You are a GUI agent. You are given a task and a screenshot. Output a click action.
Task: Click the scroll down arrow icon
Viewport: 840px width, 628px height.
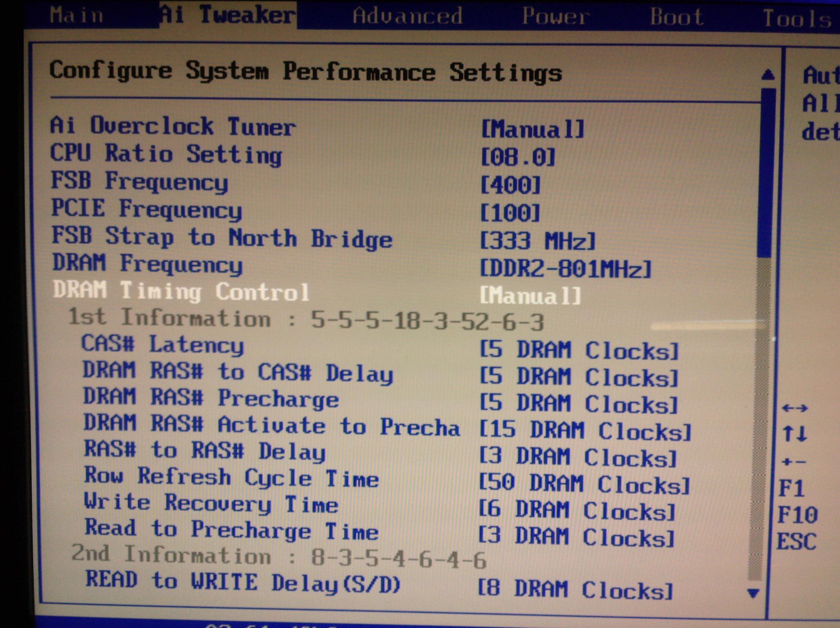(753, 593)
